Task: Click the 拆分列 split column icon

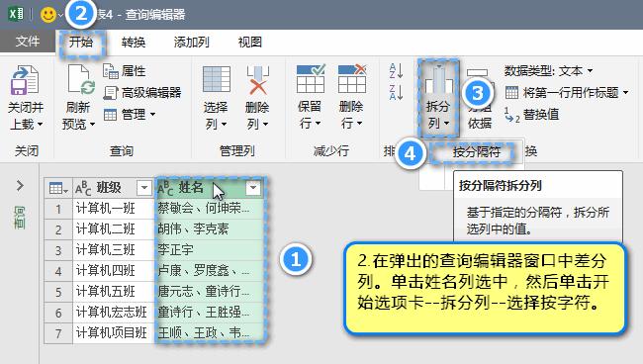Action: pyautogui.click(x=438, y=80)
